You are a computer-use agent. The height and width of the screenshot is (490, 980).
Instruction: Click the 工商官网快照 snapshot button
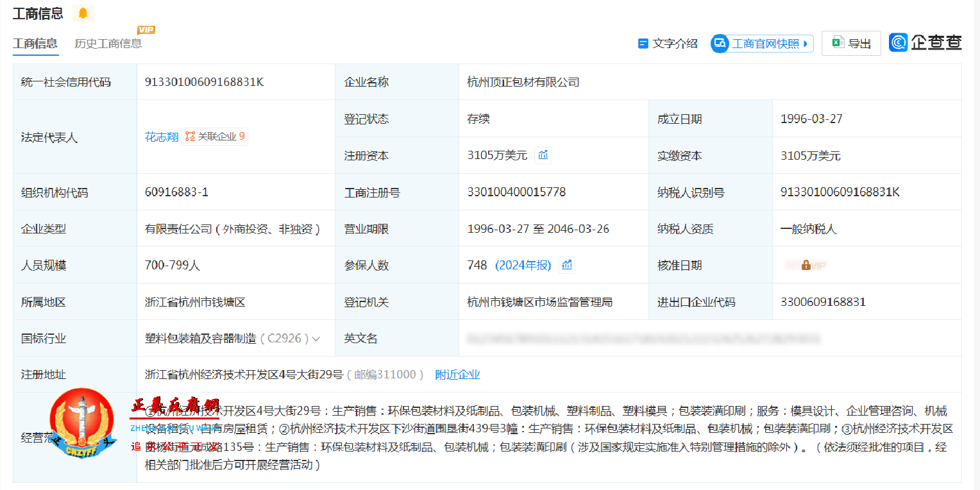761,43
